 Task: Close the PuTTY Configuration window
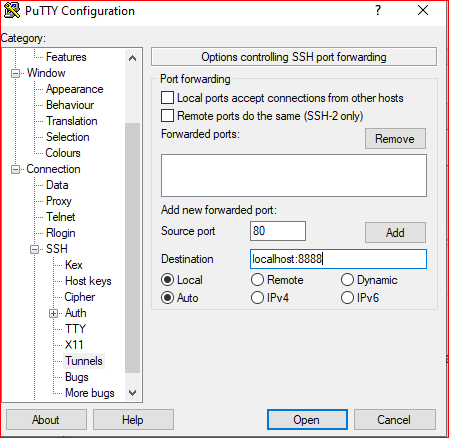tap(423, 10)
